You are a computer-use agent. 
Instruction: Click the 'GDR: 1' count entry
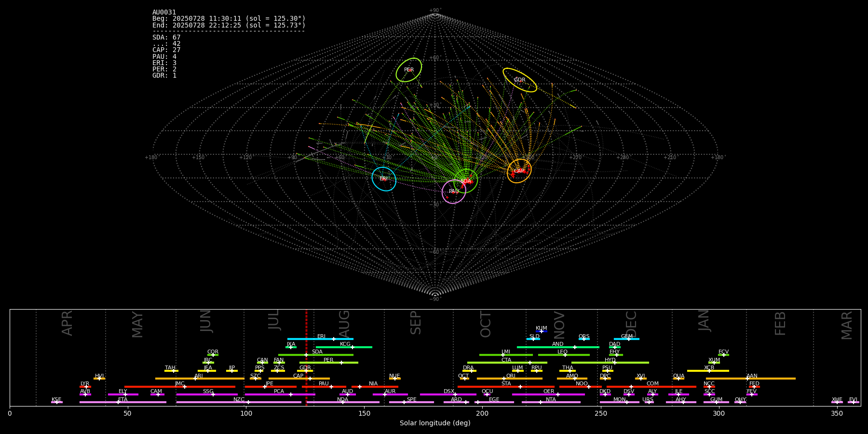tap(164, 76)
